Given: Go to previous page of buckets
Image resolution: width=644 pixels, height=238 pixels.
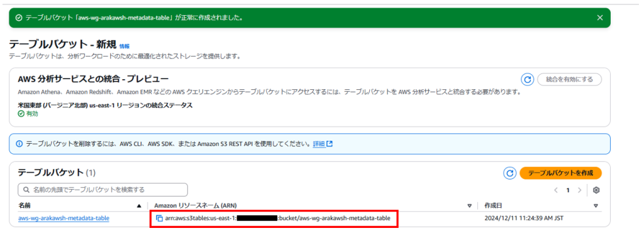Looking at the screenshot, I should click(556, 190).
